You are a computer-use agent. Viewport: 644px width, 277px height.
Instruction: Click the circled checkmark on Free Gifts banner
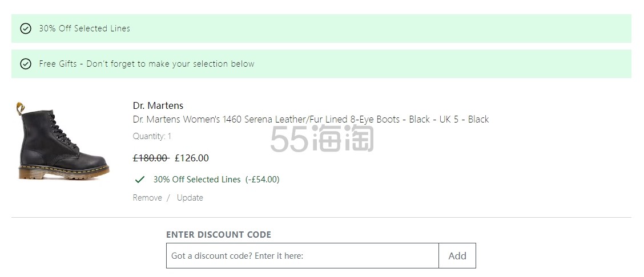pos(26,64)
